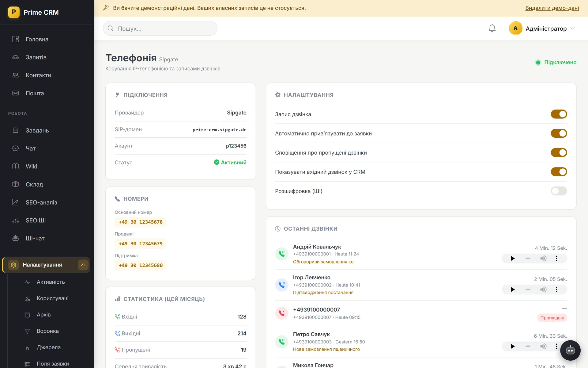Seek Петро Савчук recording progress bar
Image resolution: width=588 pixels, height=368 pixels.
[528, 346]
